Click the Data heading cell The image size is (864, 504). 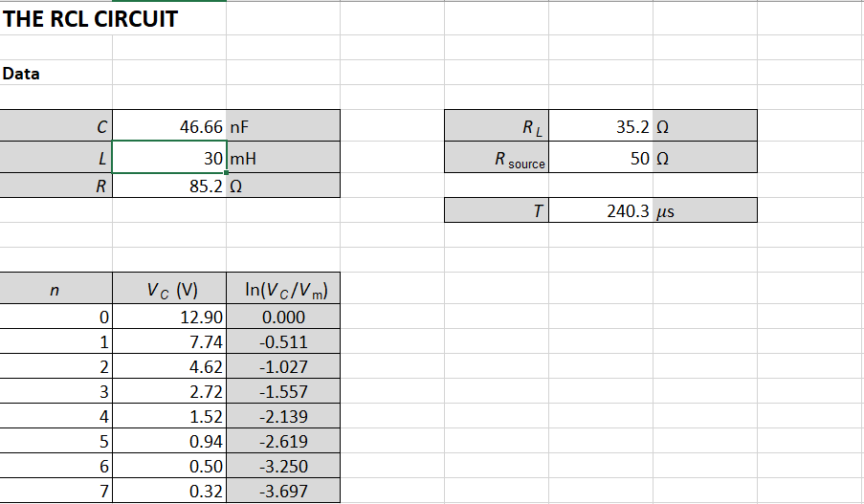pos(55,73)
